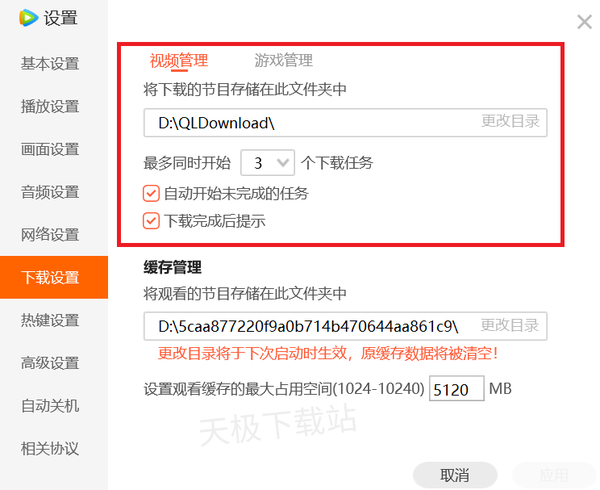Toggle 下载完成后提示 checkbox
The image size is (600, 490).
point(152,221)
